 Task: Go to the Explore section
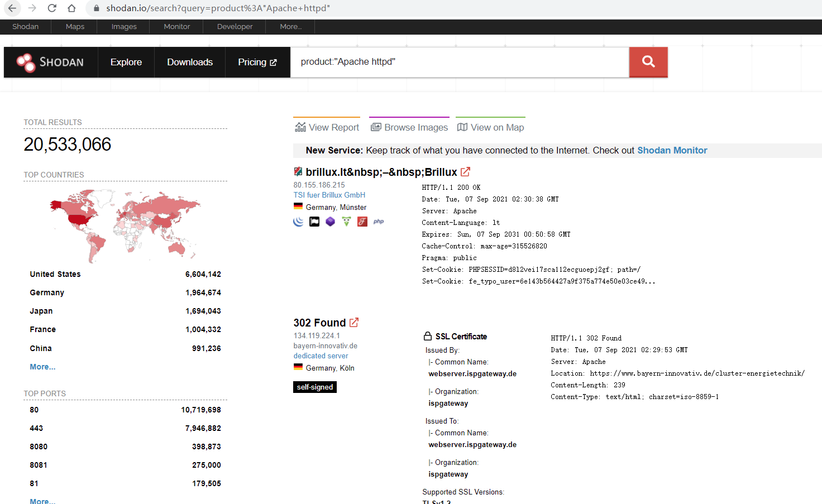(126, 63)
